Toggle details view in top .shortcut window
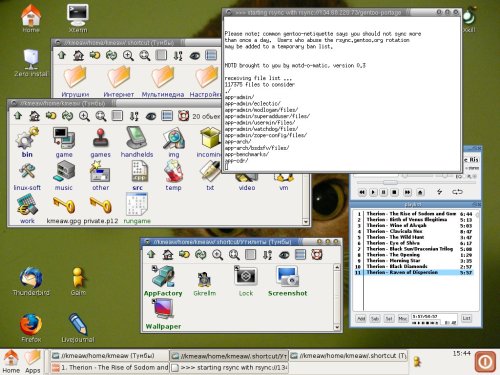Image resolution: width=500 pixels, height=375 pixels. click(211, 55)
